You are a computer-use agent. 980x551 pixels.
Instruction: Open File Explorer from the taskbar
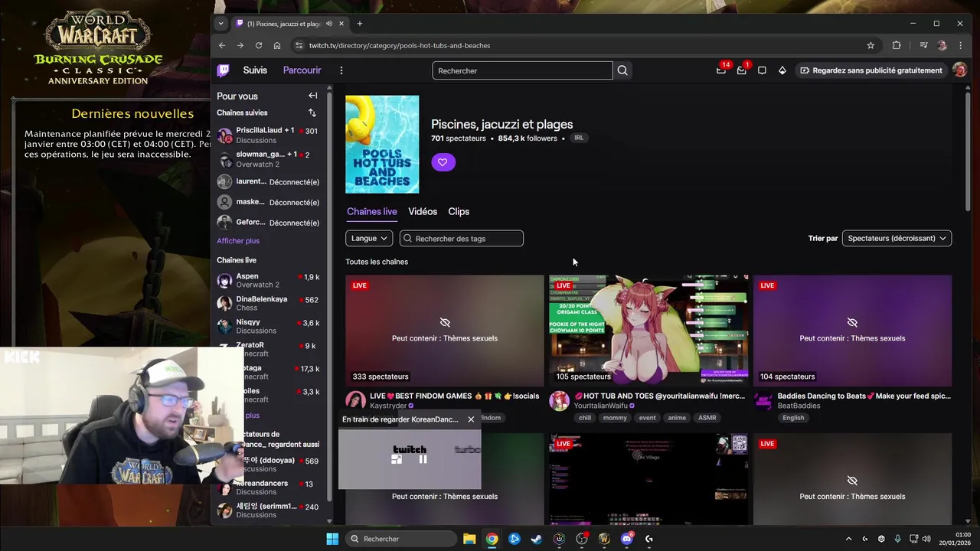469,539
